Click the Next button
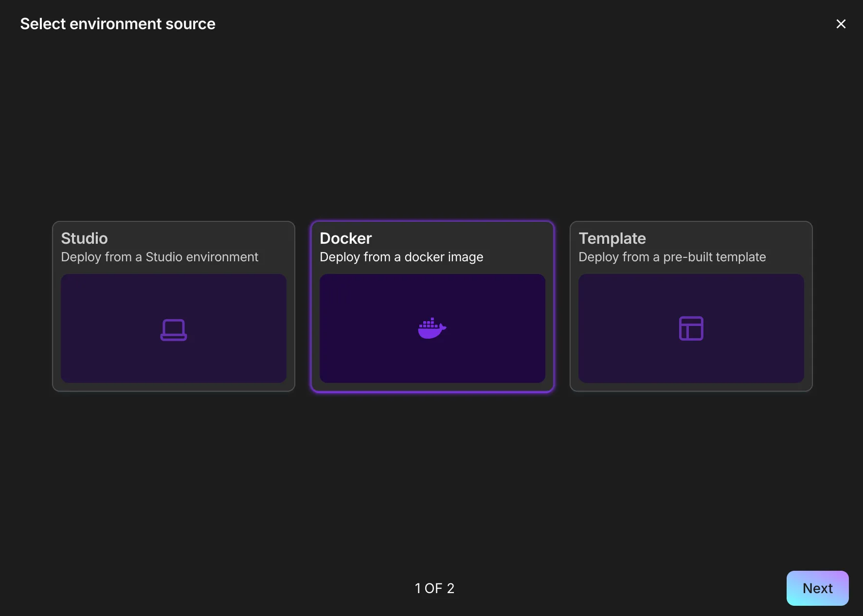Viewport: 863px width, 616px height. coord(817,588)
